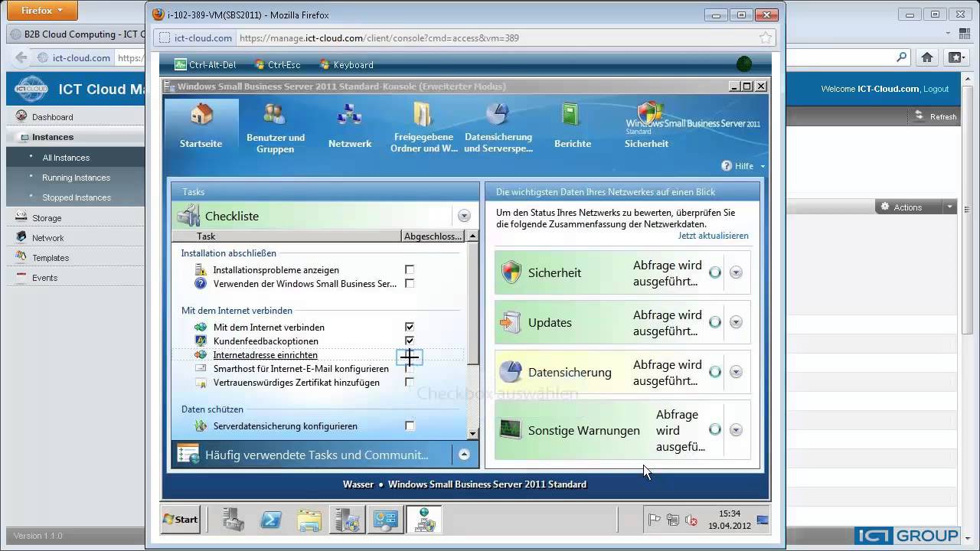
Task: Open Benutzer und Gruppen section
Action: [275, 128]
